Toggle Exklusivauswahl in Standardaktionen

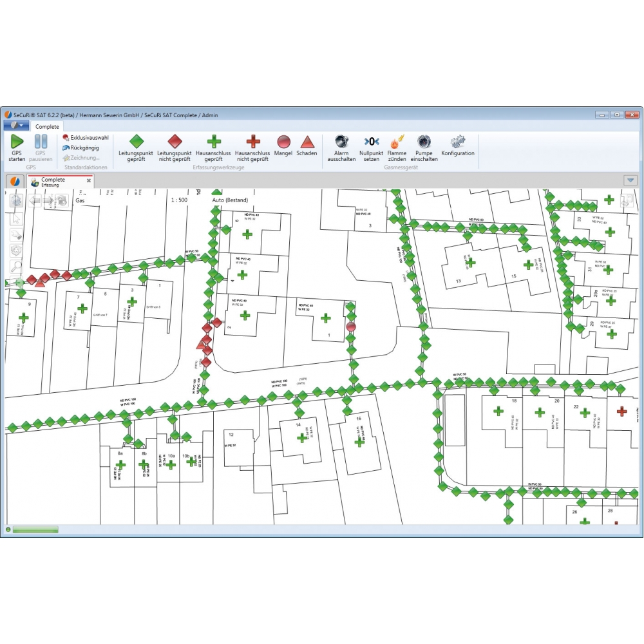pos(86,138)
